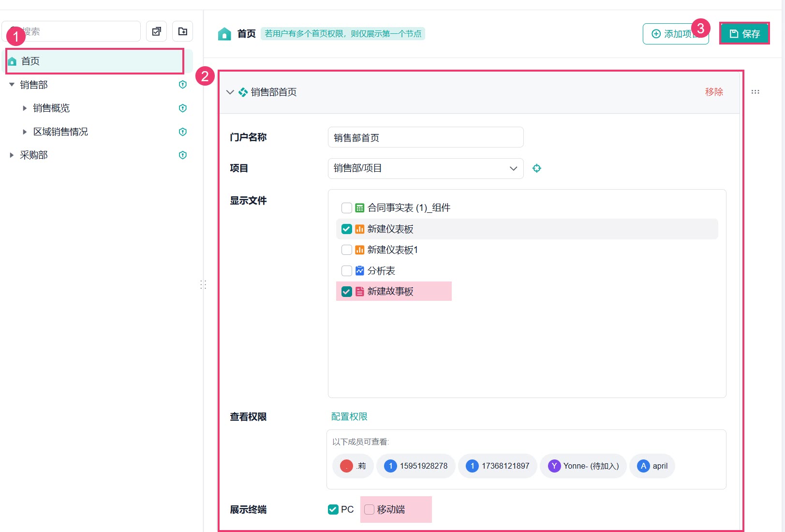Image resolution: width=785 pixels, height=532 pixels.
Task: Click the 分析表 file icon
Action: pos(360,271)
